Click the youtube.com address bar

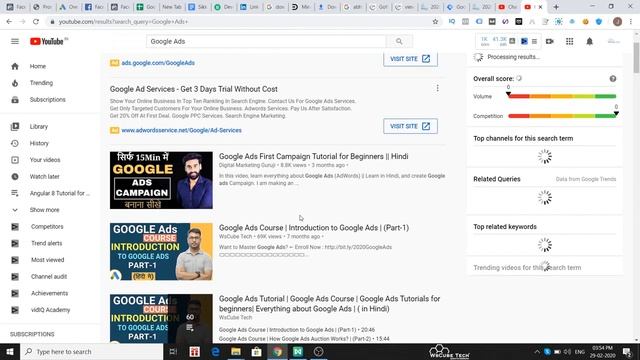coord(241,22)
